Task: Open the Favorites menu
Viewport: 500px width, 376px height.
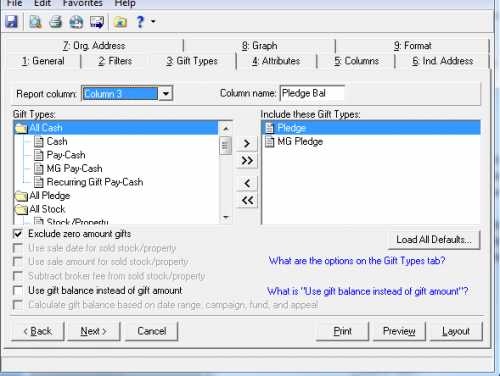Action: tap(82, 3)
